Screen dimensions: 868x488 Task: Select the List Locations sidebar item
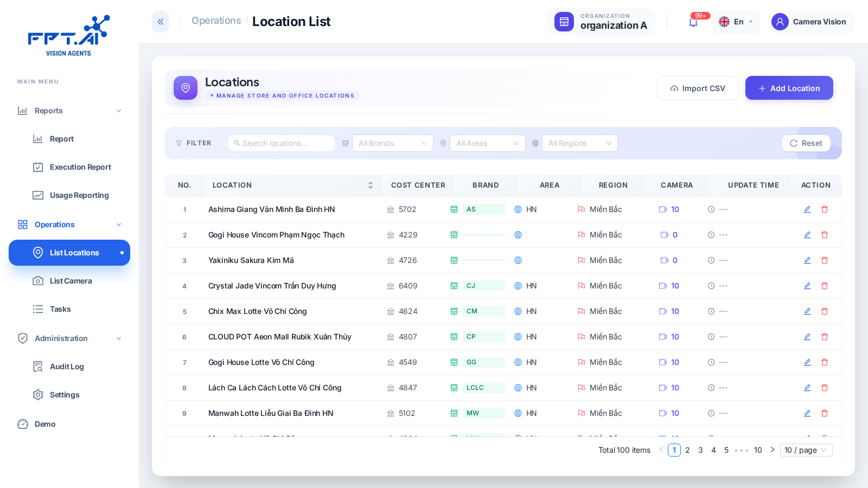coord(69,253)
